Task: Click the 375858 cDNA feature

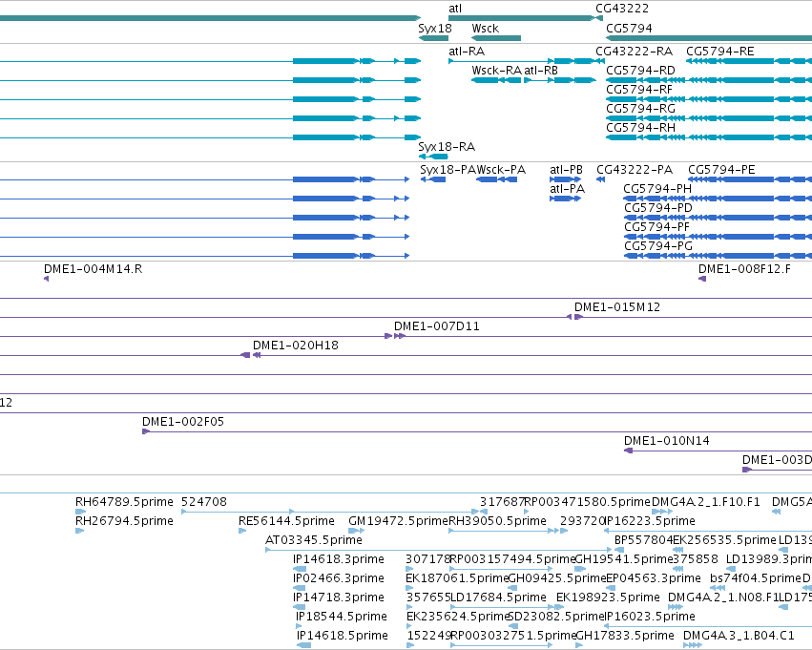Action: (677, 569)
